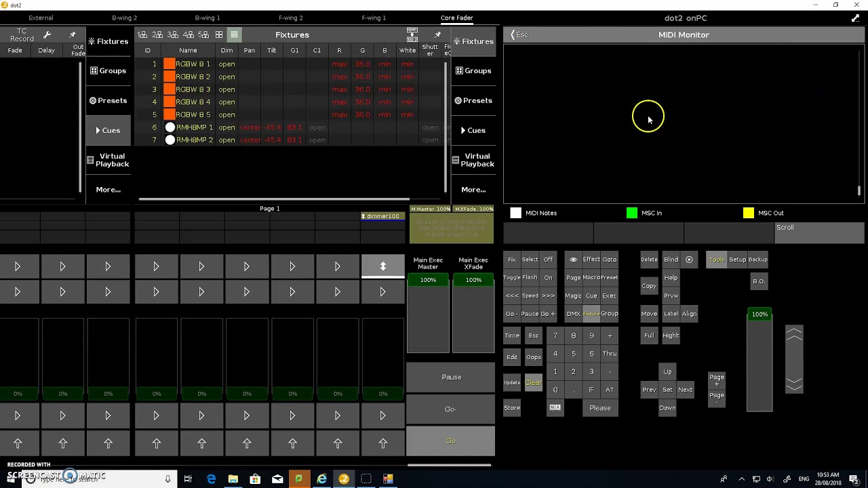Screen dimensions: 868x488
Task: Pin the Fixtures sheet window
Action: (437, 35)
